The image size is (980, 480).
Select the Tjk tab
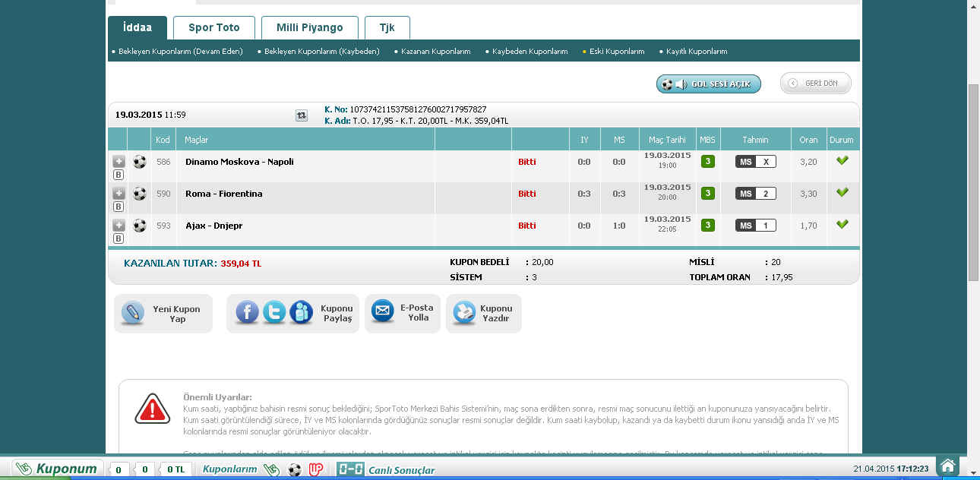click(387, 28)
